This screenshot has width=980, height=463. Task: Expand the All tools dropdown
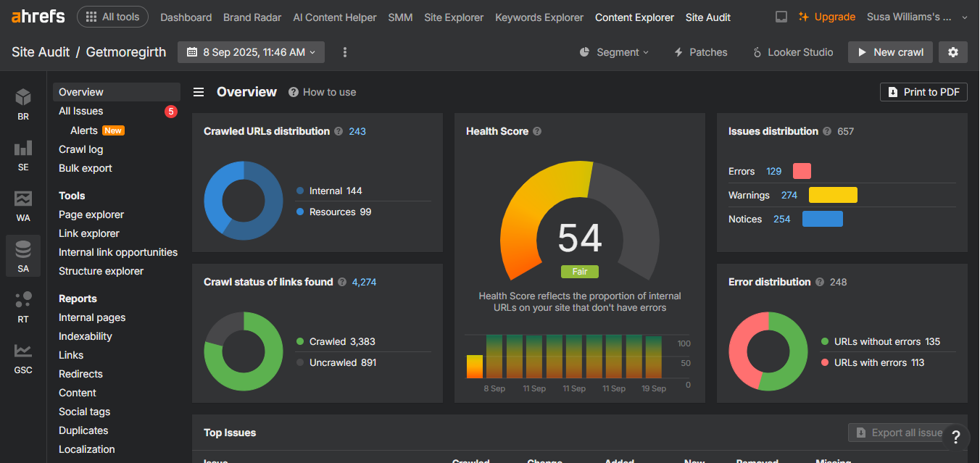(112, 17)
